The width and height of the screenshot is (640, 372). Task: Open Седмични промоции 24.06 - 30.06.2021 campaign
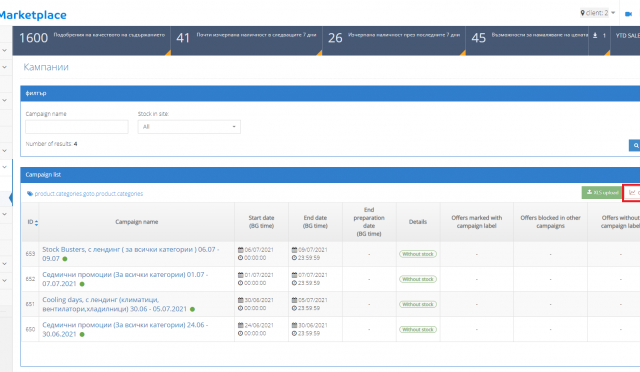(125, 330)
